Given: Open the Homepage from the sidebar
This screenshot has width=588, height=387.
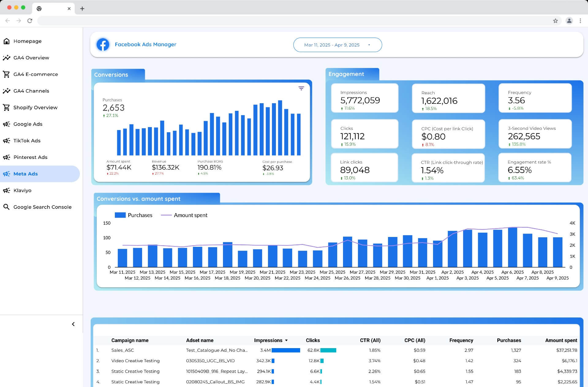Looking at the screenshot, I should (27, 41).
